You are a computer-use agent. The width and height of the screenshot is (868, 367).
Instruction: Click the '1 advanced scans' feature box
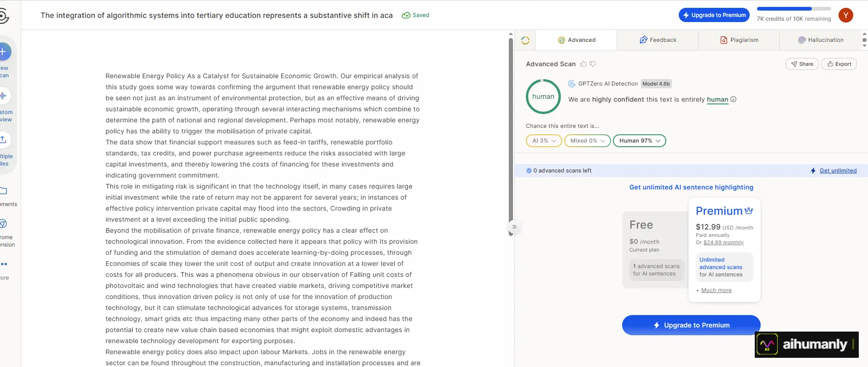[656, 270]
